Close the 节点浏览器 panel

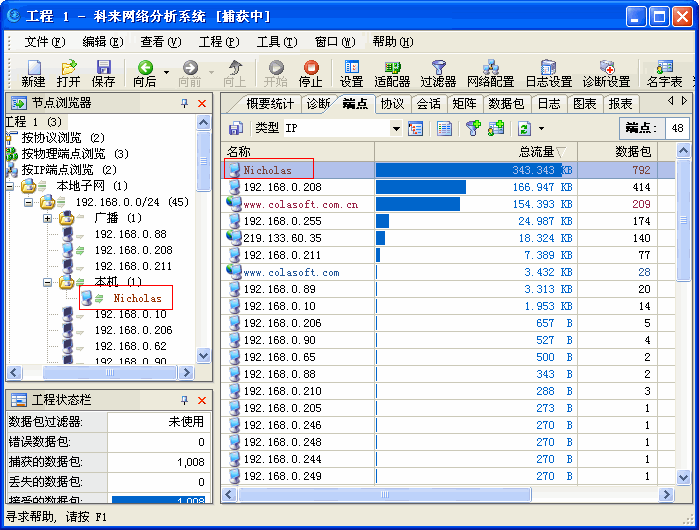202,103
